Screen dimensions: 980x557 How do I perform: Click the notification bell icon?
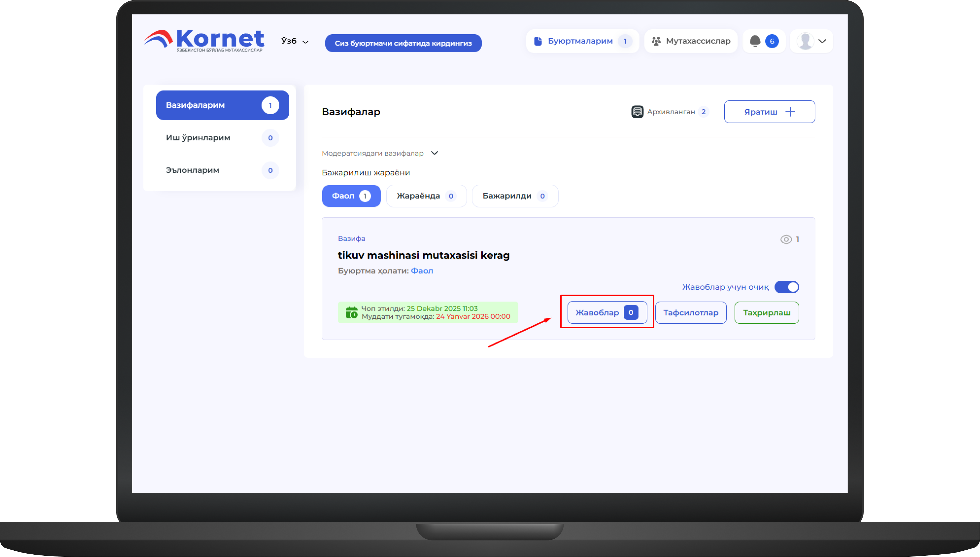[x=755, y=41]
